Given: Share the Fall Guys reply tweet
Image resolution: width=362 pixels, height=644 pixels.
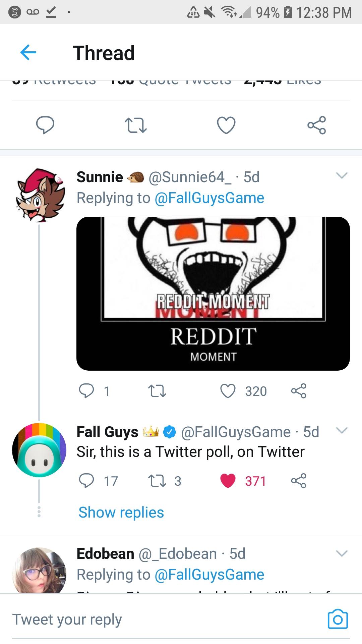Looking at the screenshot, I should [299, 481].
